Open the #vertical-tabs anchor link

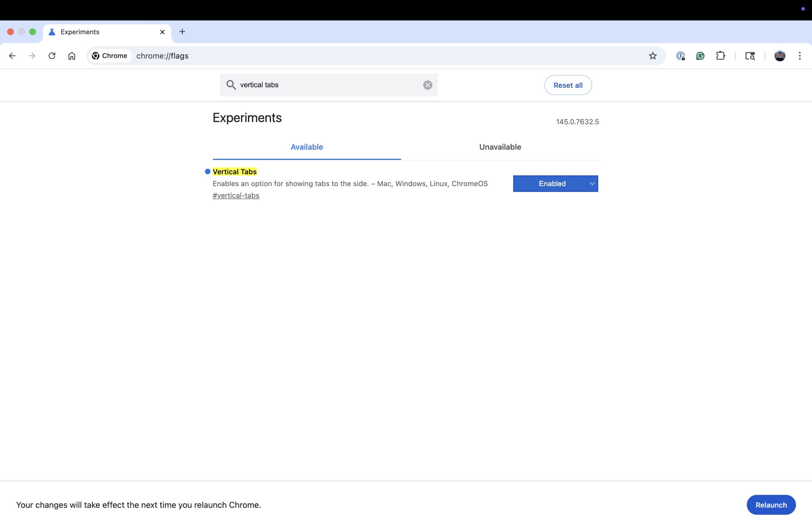236,196
